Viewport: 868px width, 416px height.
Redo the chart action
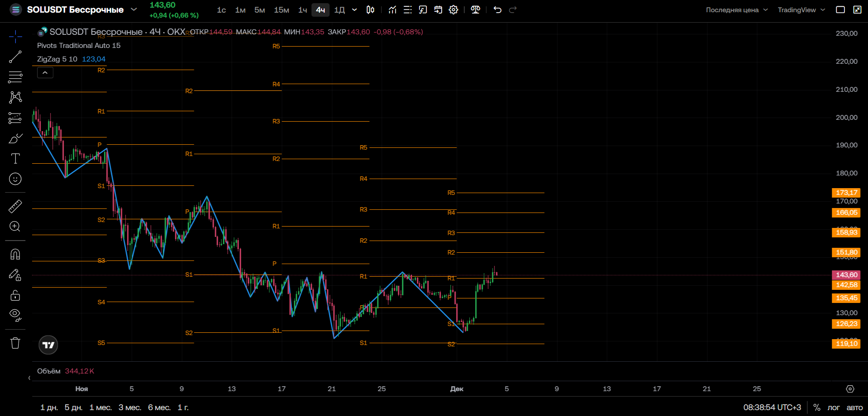(513, 10)
